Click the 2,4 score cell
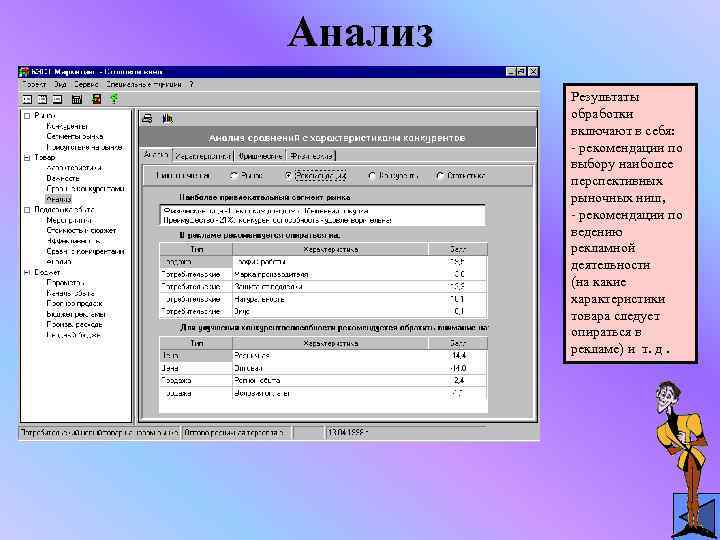 click(457, 381)
